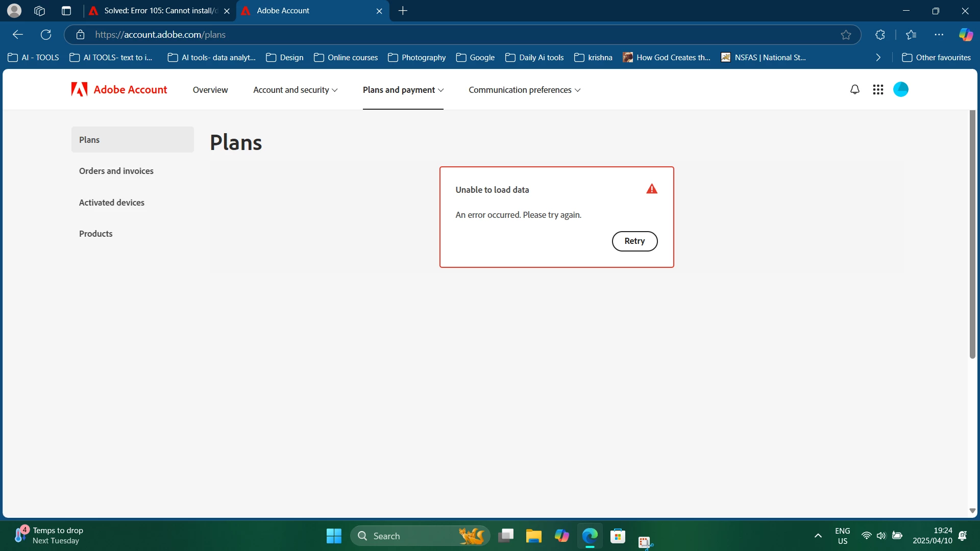The image size is (980, 551).
Task: Expand Plans and payment dropdown
Action: [403, 90]
